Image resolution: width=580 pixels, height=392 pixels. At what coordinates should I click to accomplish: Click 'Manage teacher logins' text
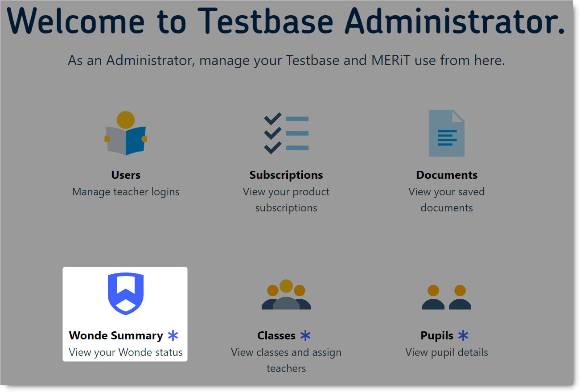point(126,192)
